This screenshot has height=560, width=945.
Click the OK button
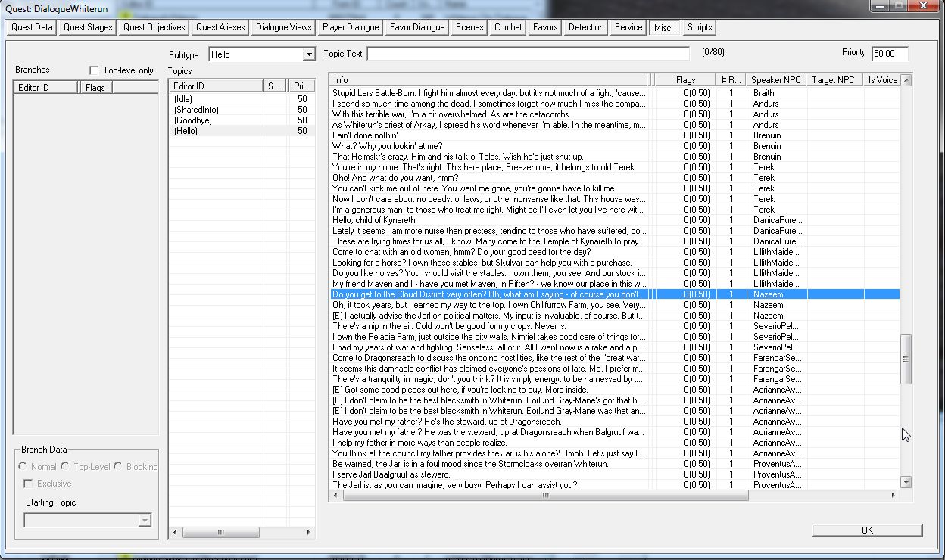[x=867, y=530]
